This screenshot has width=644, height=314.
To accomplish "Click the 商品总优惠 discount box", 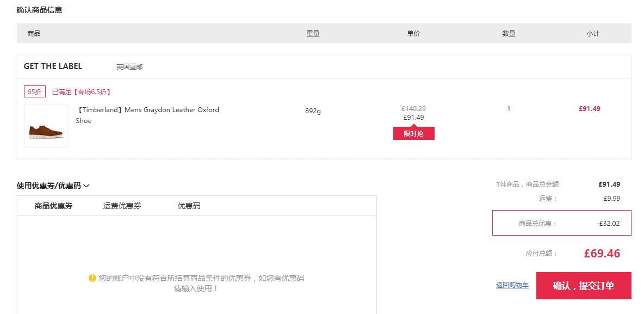I will pyautogui.click(x=561, y=223).
